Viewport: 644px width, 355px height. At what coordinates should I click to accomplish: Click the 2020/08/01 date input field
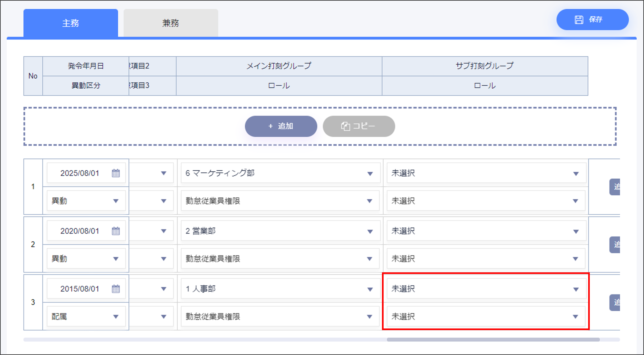pyautogui.click(x=79, y=231)
